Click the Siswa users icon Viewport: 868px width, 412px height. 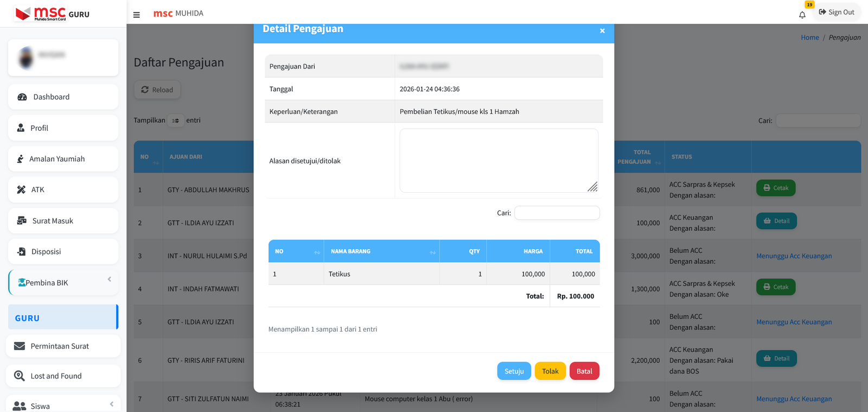coord(20,405)
